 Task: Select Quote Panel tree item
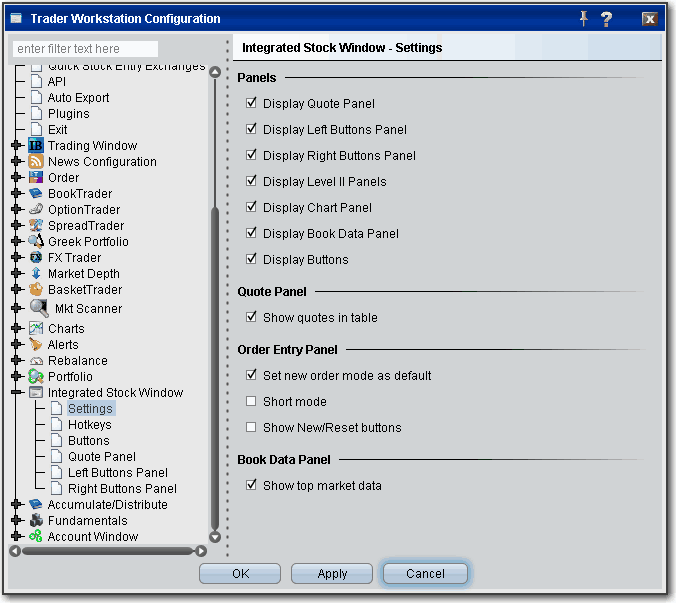pos(102,456)
